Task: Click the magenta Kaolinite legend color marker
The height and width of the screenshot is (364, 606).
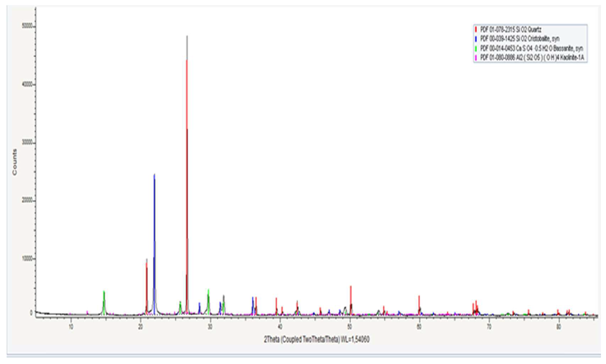Action: (x=476, y=58)
